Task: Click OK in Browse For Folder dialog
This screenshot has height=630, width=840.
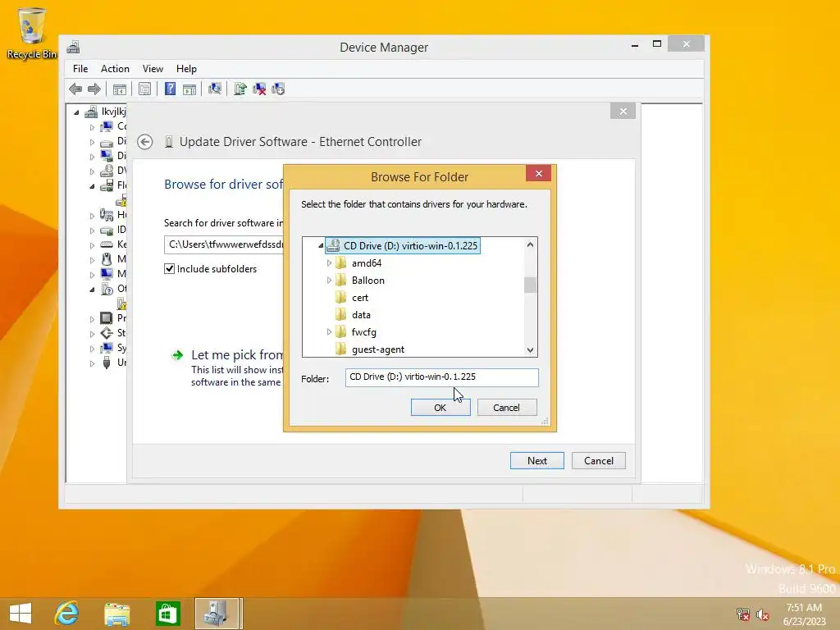Action: (441, 408)
